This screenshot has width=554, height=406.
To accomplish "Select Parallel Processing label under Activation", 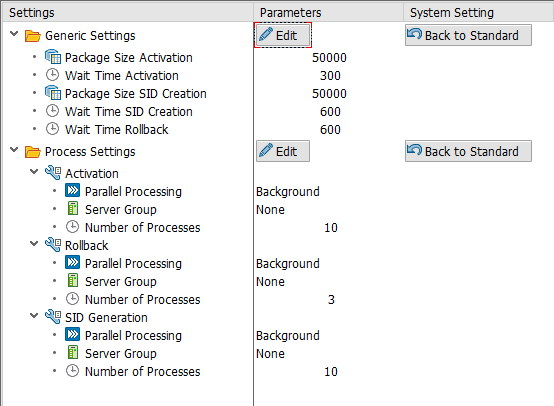I will [133, 192].
